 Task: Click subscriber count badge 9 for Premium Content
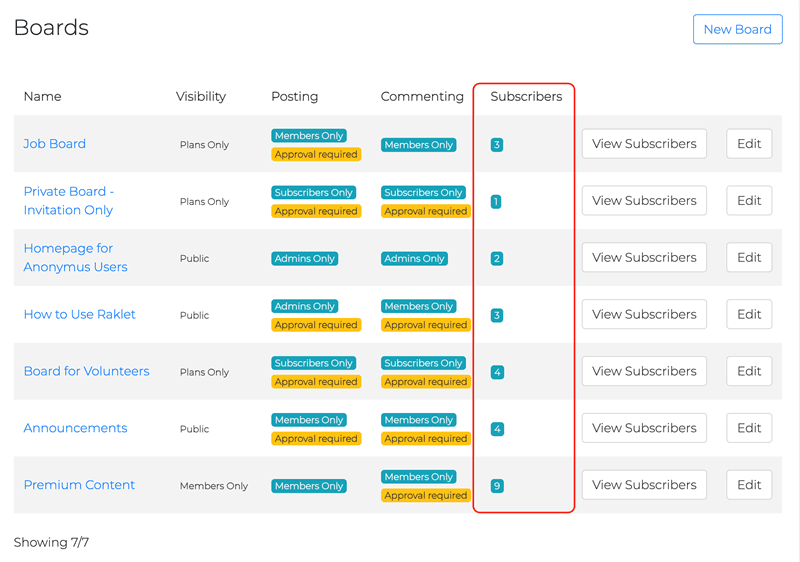tap(497, 486)
